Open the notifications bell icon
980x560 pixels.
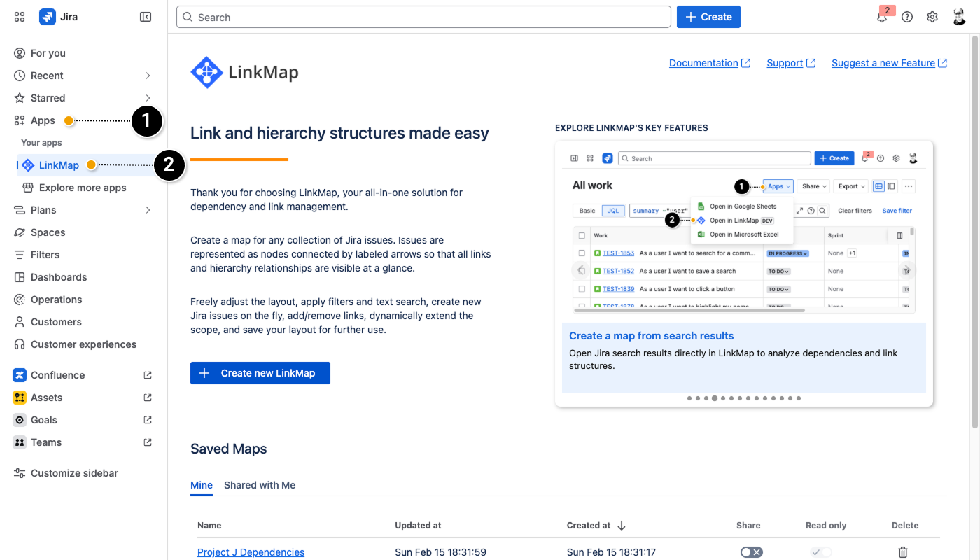tap(882, 17)
